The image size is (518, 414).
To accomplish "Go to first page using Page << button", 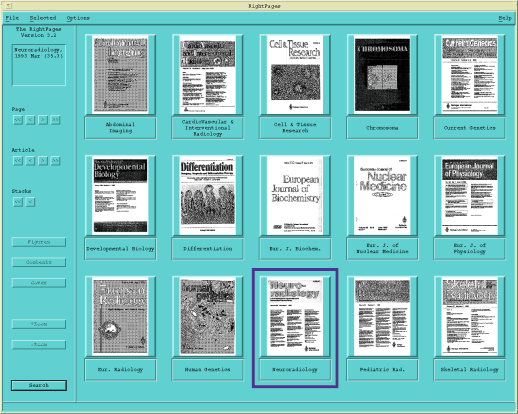I will (18, 120).
